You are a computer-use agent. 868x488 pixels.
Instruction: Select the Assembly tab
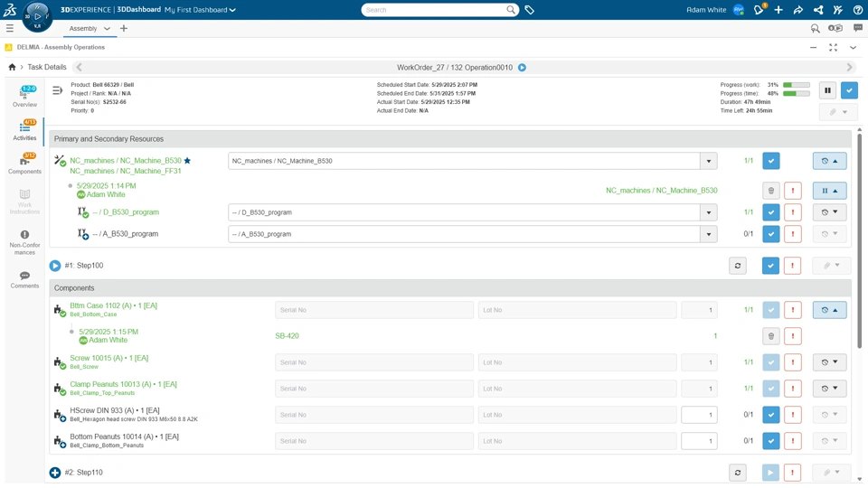(83, 28)
